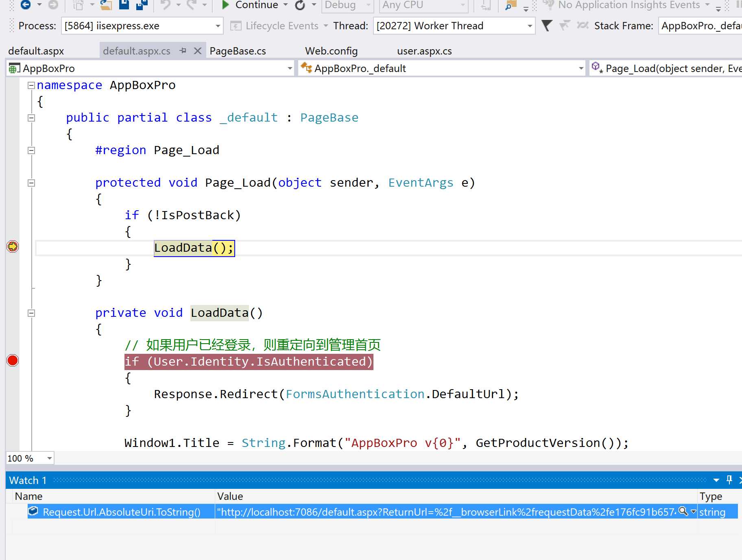
Task: Open the Process iisexpress.exe dropdown
Action: click(x=218, y=26)
